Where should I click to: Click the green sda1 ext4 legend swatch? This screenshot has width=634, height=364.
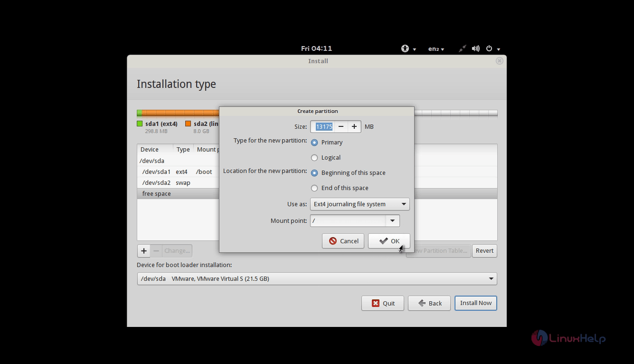coord(140,124)
